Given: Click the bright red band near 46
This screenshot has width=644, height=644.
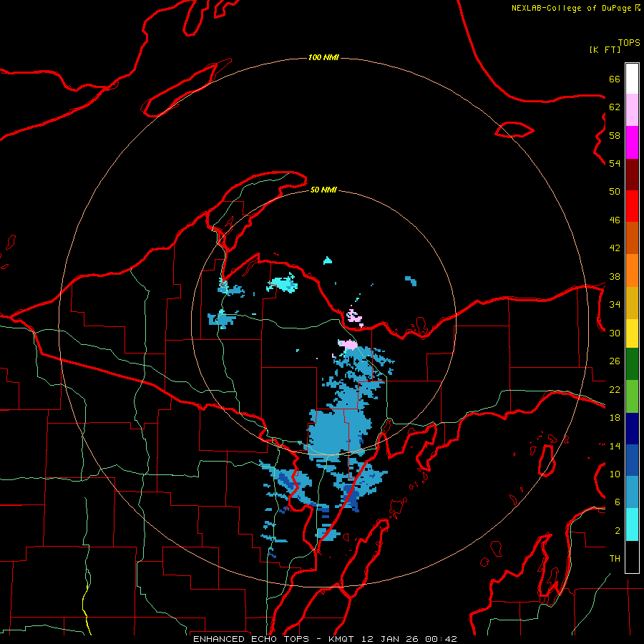Looking at the screenshot, I should (632, 207).
